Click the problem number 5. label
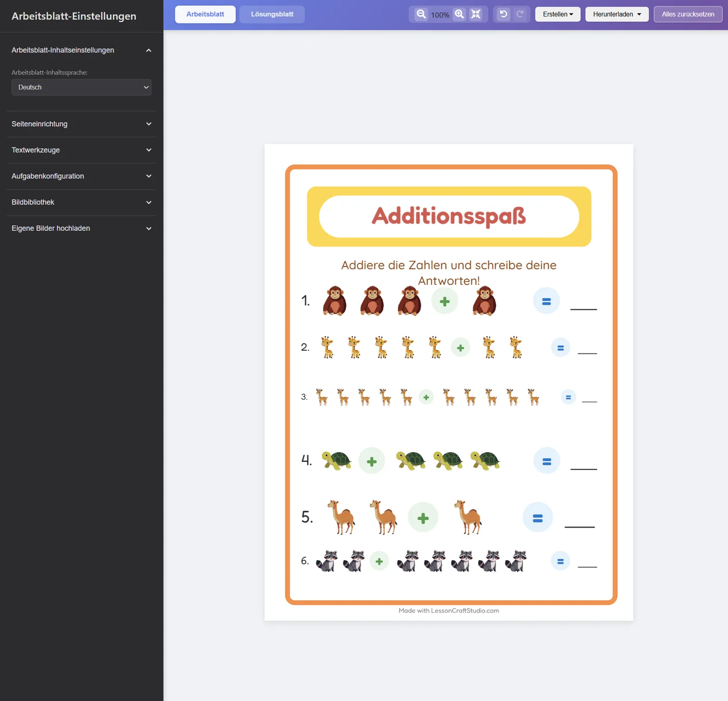Viewport: 728px width, 701px height. [307, 517]
